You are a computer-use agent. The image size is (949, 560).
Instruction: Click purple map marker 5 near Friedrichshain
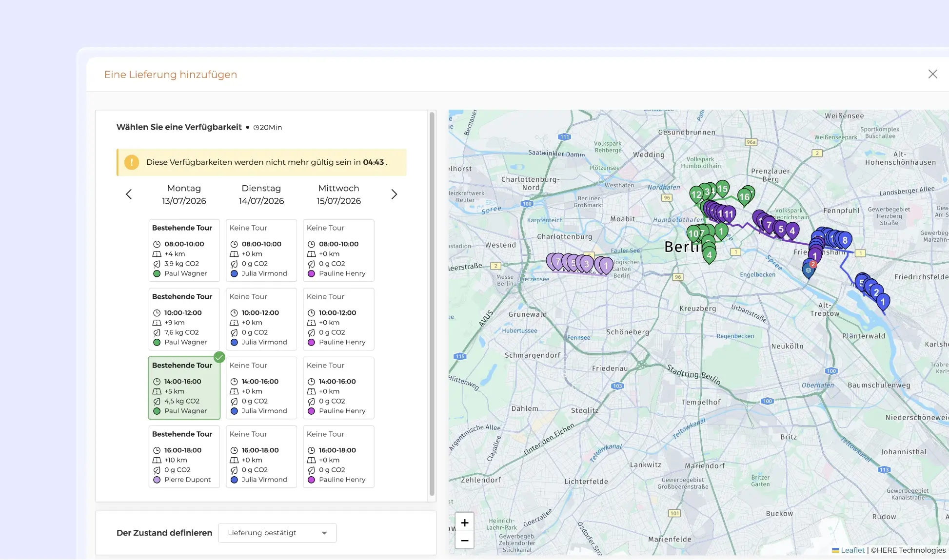coord(781,229)
